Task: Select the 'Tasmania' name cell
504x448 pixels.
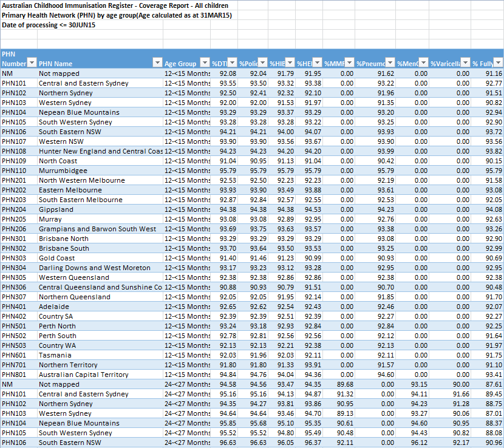Action: [100, 355]
